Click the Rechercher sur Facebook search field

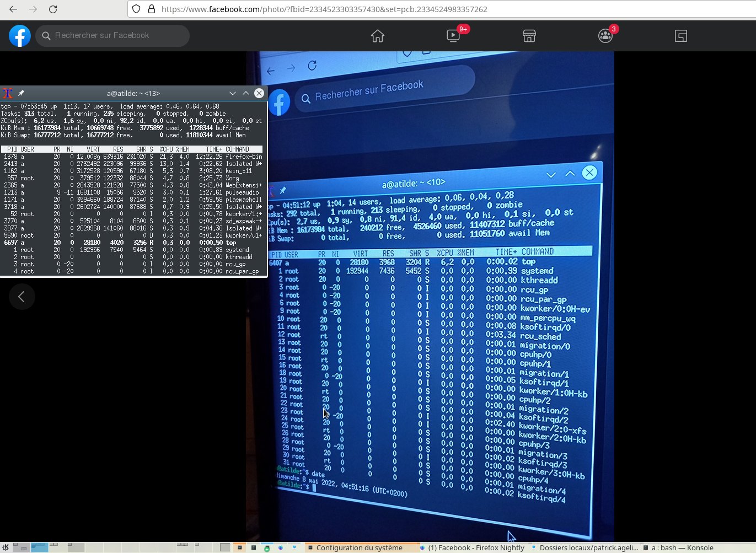pyautogui.click(x=113, y=36)
